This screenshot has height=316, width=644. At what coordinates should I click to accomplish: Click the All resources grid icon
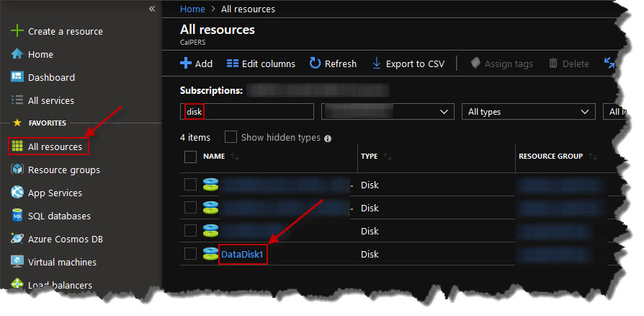(17, 146)
